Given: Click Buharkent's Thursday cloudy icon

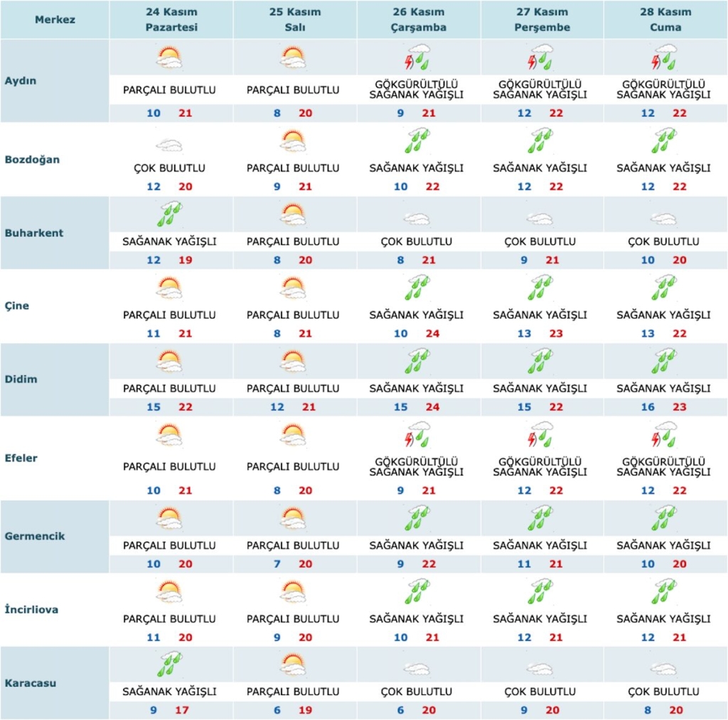Looking at the screenshot, I should click(541, 219).
